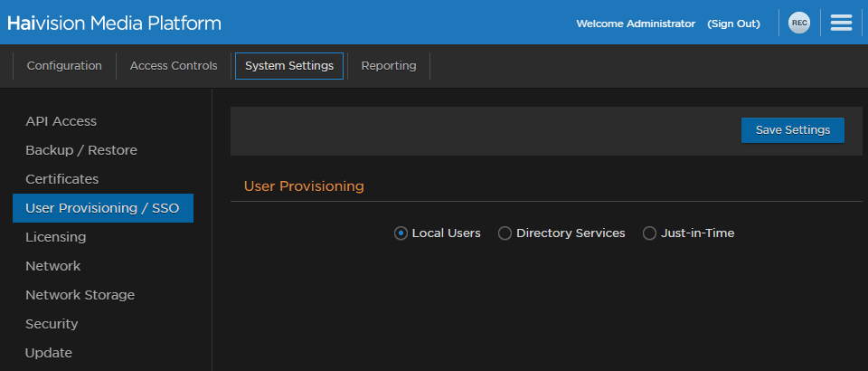Viewport: 868px width, 371px height.
Task: Open API Access in sidebar
Action: [61, 121]
